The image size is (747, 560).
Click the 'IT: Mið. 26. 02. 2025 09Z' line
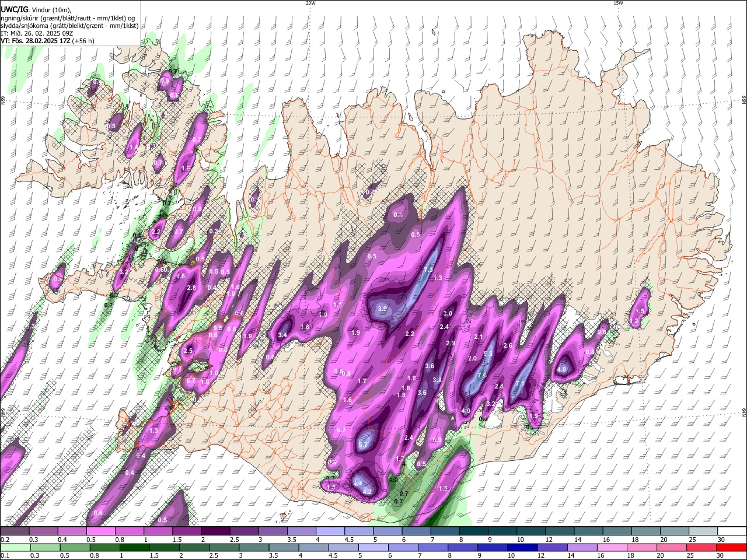click(x=37, y=33)
